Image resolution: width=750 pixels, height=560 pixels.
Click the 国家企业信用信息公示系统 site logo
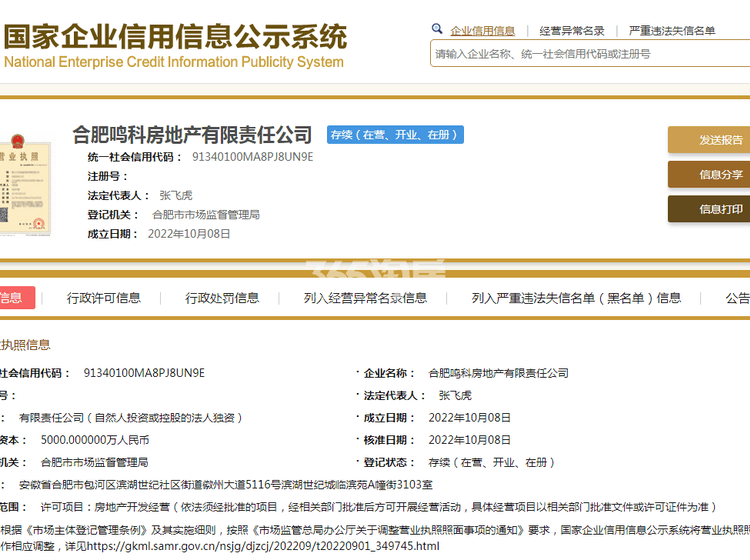(174, 46)
